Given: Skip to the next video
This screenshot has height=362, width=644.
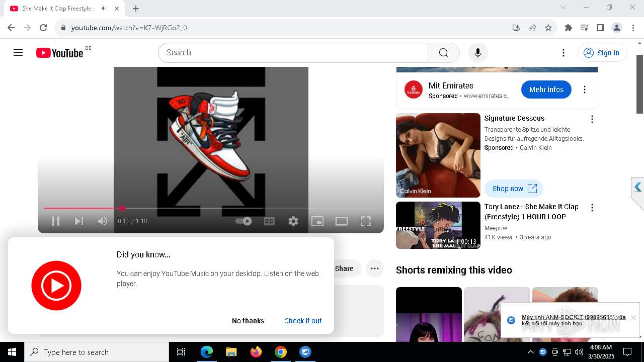Looking at the screenshot, I should coord(79,221).
